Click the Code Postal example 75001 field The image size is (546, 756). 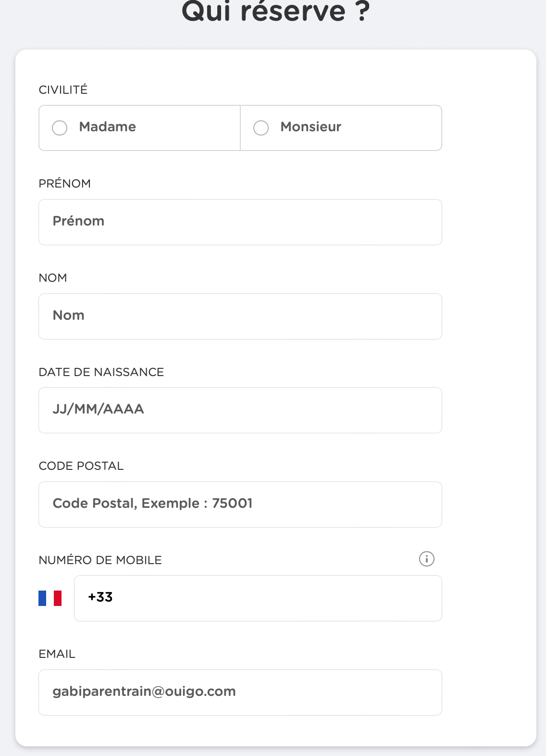coord(240,504)
